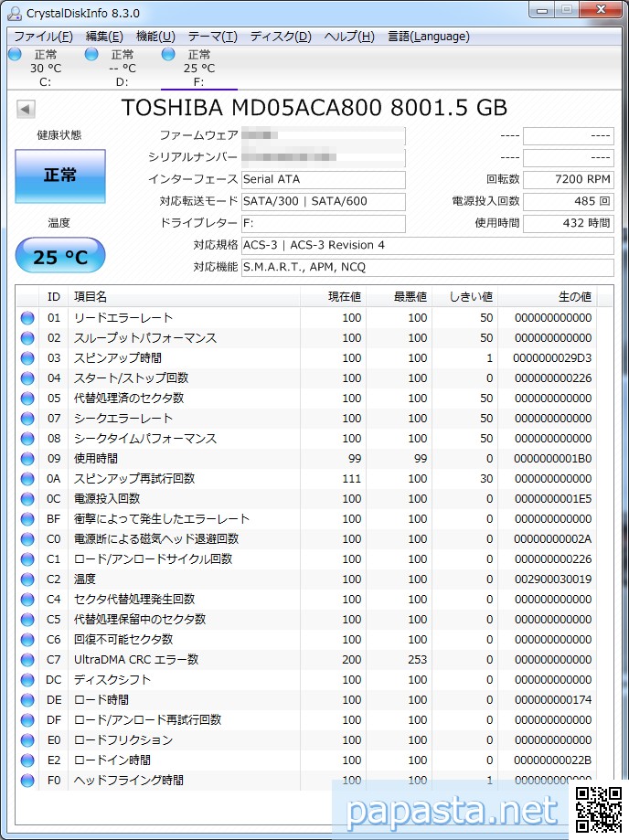Click status icon for リードエラーレート row

[27, 318]
